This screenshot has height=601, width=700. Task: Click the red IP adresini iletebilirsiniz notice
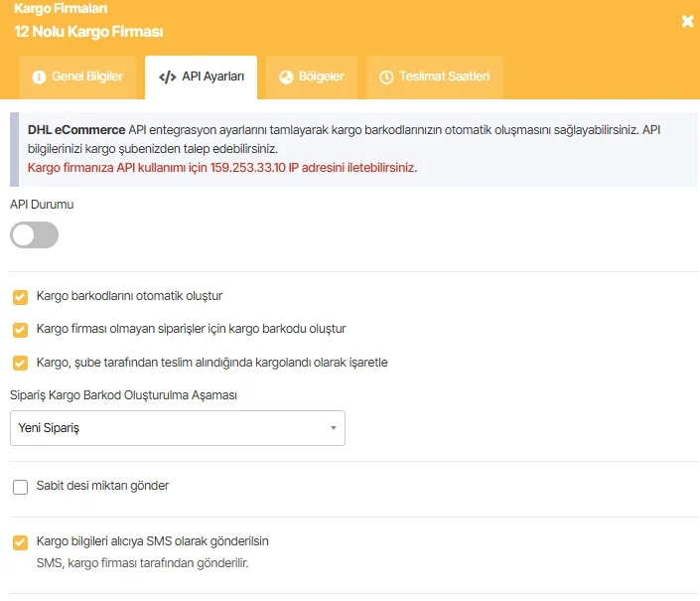click(x=222, y=168)
